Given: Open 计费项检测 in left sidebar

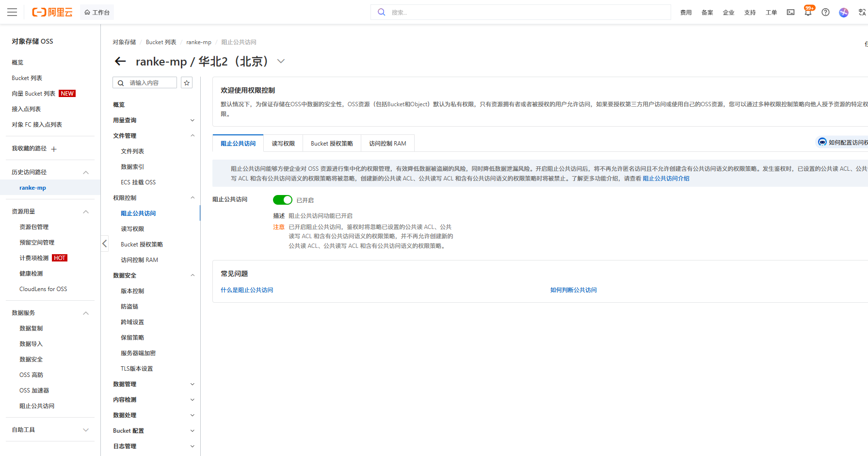Looking at the screenshot, I should pos(34,258).
